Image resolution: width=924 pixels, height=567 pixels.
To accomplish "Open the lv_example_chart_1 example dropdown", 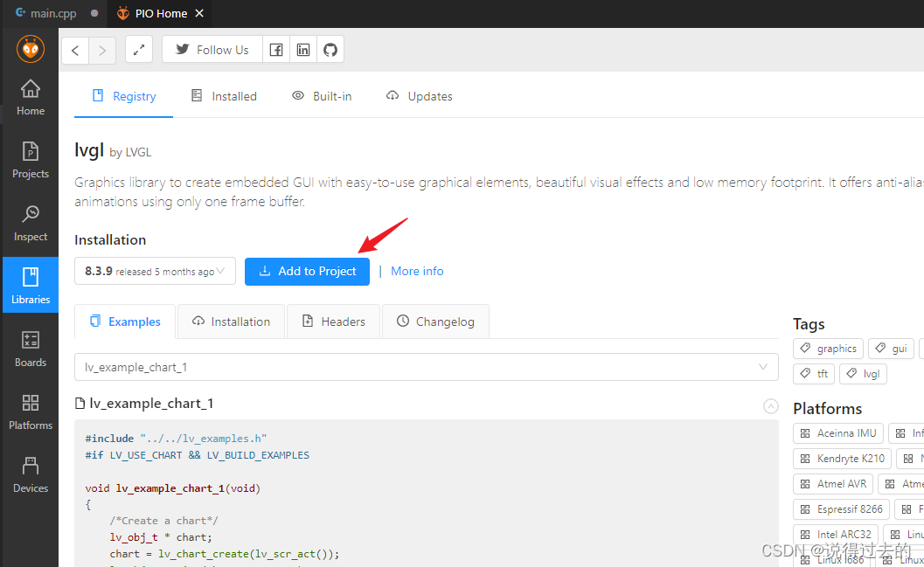I will pyautogui.click(x=426, y=368).
